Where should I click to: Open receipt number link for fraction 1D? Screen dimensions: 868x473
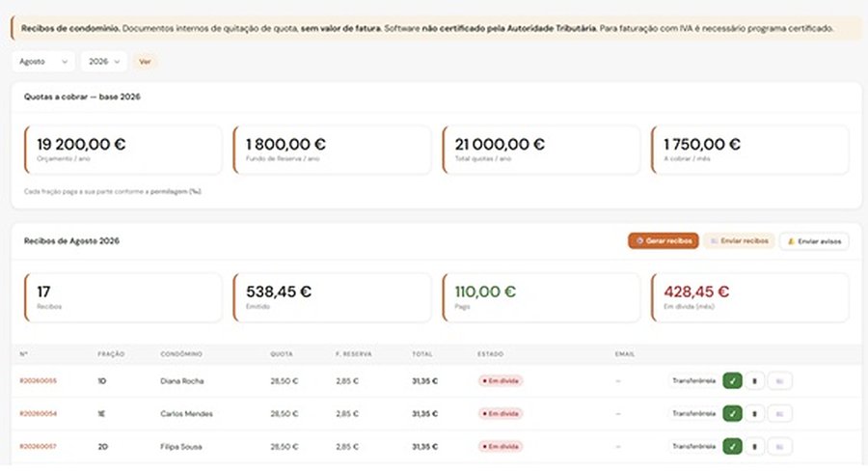tap(39, 381)
